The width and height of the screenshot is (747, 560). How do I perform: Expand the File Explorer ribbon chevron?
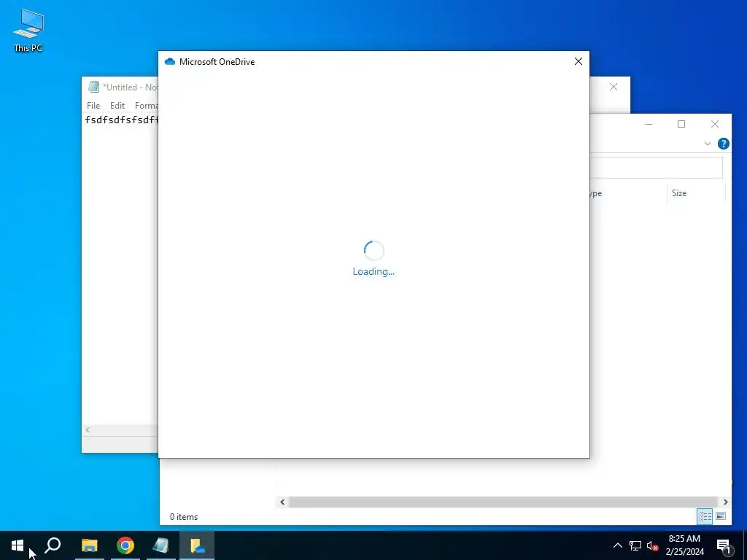708,144
